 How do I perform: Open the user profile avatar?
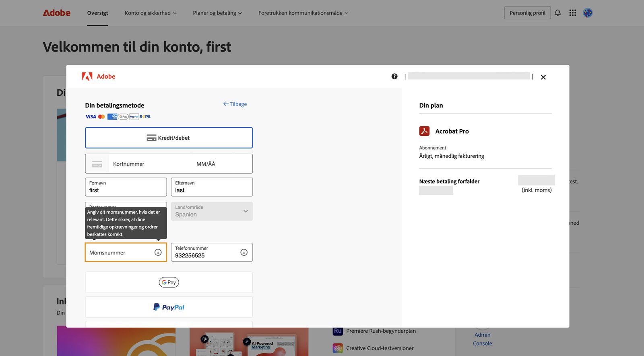click(588, 13)
